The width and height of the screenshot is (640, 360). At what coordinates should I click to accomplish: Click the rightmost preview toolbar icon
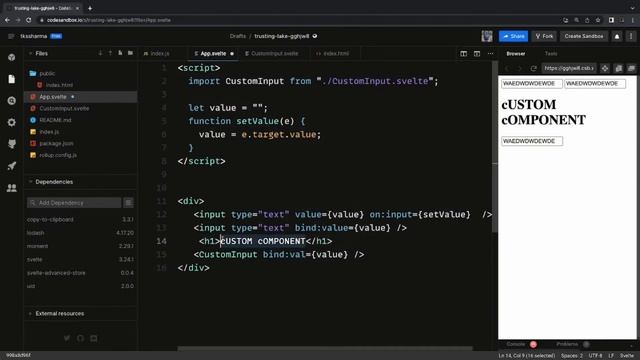(x=631, y=68)
